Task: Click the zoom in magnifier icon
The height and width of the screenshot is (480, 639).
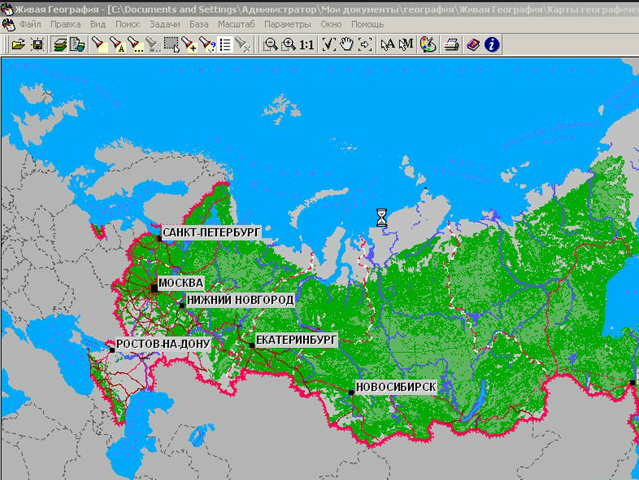Action: tap(288, 44)
